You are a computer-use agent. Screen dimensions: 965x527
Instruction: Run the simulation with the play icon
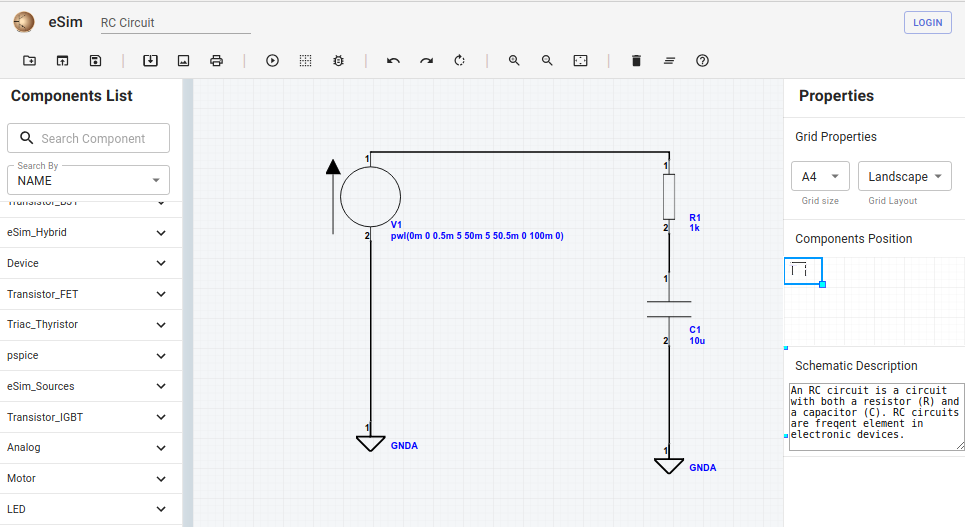[272, 60]
